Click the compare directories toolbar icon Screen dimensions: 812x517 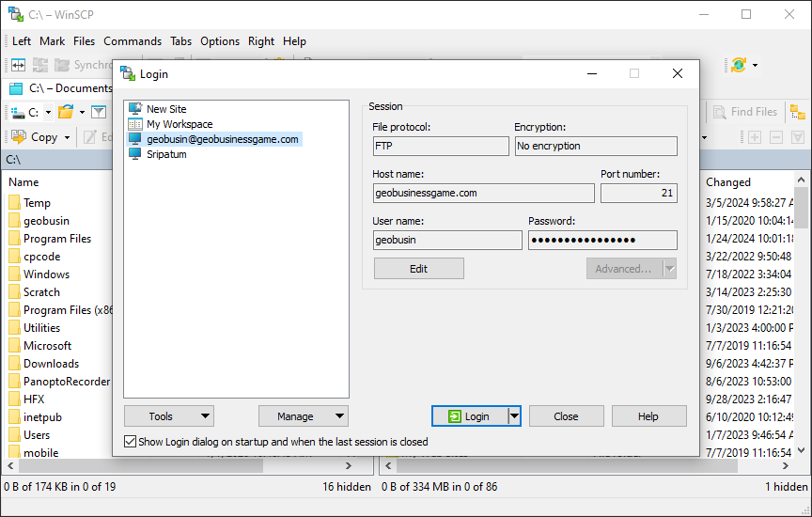tap(18, 65)
